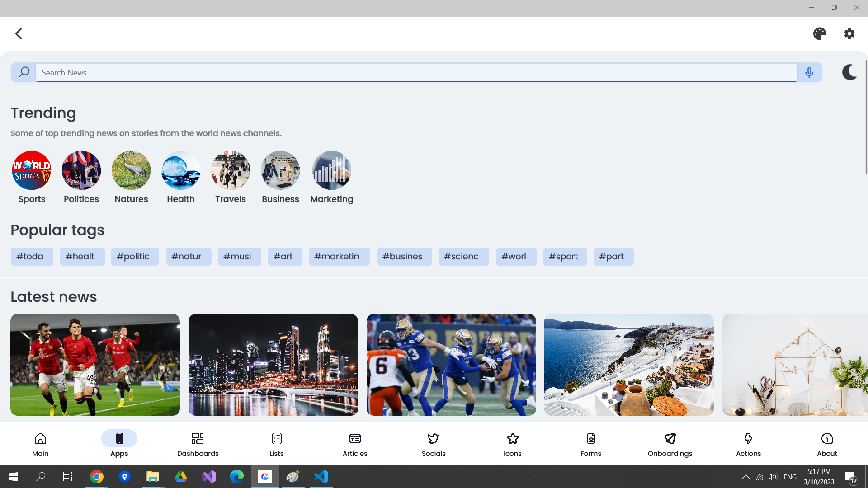The image size is (868, 488).
Task: Open the Icons tab
Action: pyautogui.click(x=512, y=444)
